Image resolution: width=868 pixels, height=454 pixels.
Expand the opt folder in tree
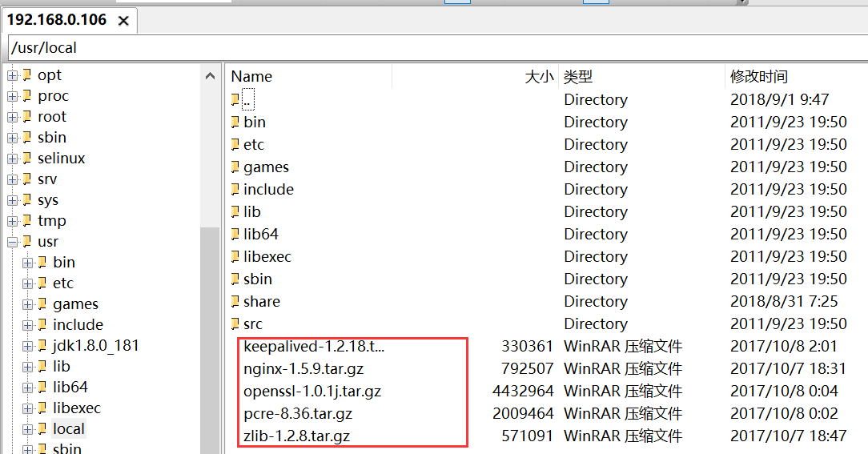point(12,75)
